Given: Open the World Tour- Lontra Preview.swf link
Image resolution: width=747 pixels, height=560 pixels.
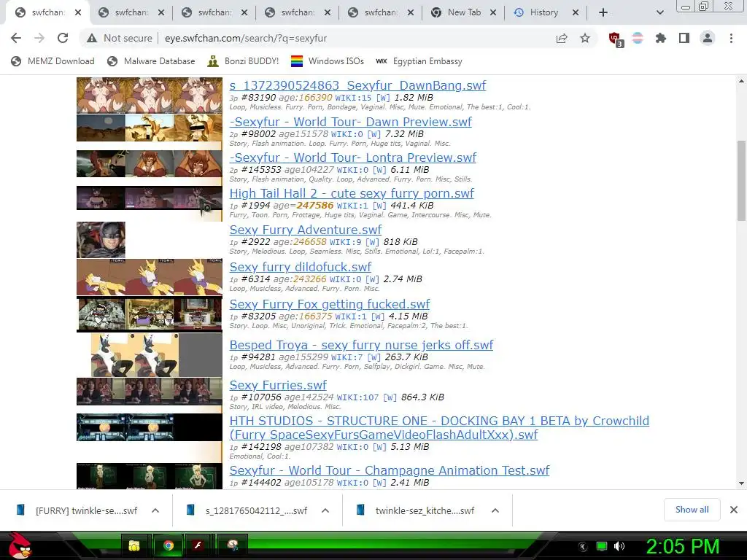Looking at the screenshot, I should pos(352,157).
